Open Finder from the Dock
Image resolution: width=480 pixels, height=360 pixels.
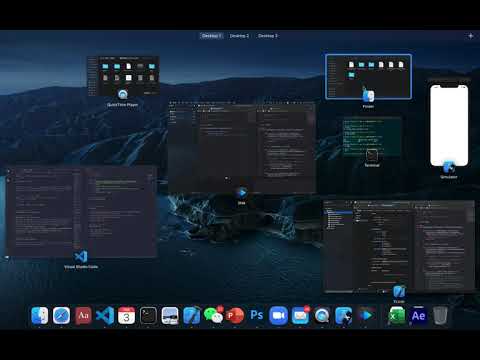[40, 315]
